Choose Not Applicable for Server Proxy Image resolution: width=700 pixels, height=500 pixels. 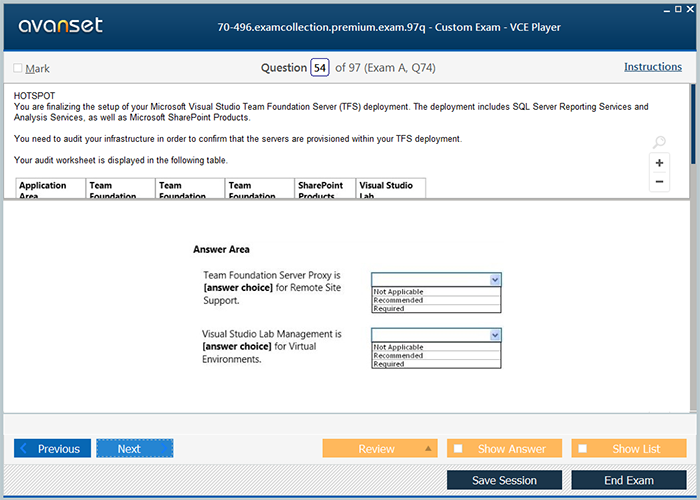point(436,292)
